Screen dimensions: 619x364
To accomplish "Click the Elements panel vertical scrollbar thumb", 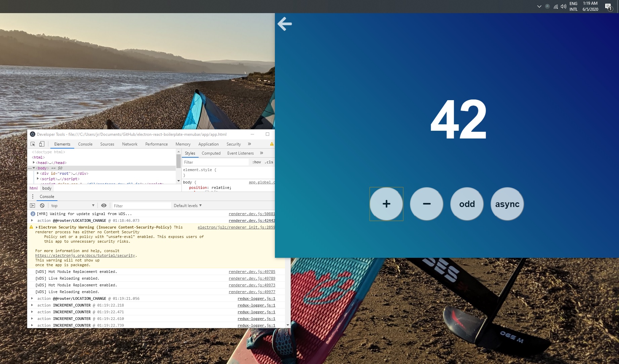I will [x=178, y=161].
